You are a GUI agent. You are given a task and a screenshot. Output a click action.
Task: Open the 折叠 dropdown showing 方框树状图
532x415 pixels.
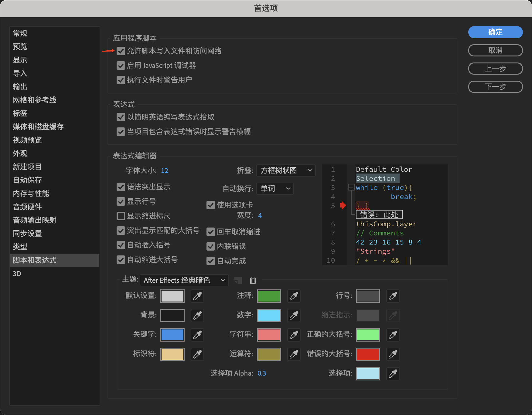[x=285, y=170]
